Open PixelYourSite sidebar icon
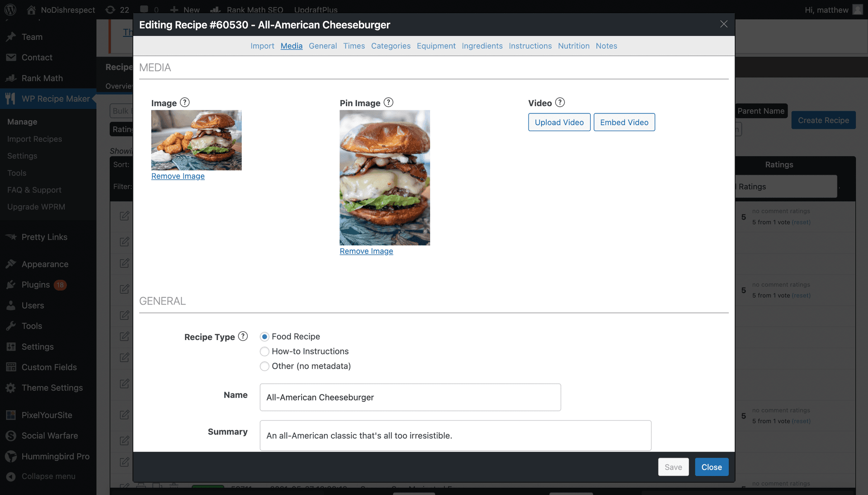The height and width of the screenshot is (495, 868). (11, 415)
